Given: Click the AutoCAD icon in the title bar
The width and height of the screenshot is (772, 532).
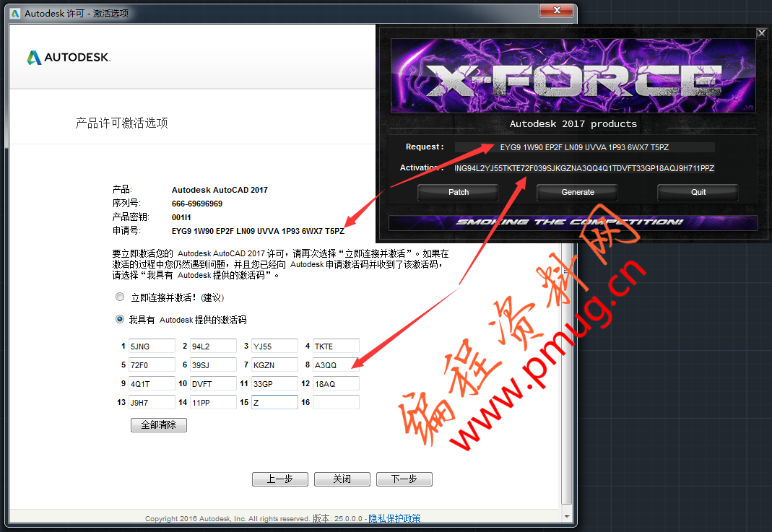Looking at the screenshot, I should pyautogui.click(x=16, y=13).
